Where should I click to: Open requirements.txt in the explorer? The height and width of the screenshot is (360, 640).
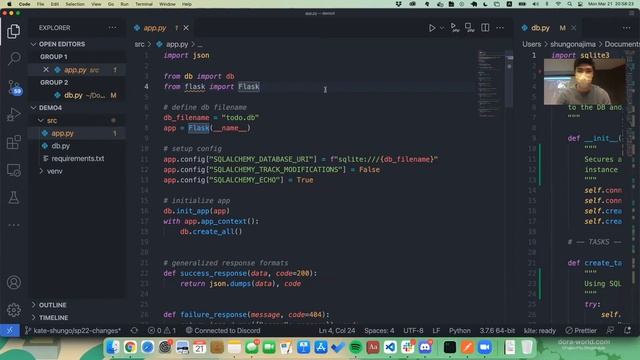78,158
